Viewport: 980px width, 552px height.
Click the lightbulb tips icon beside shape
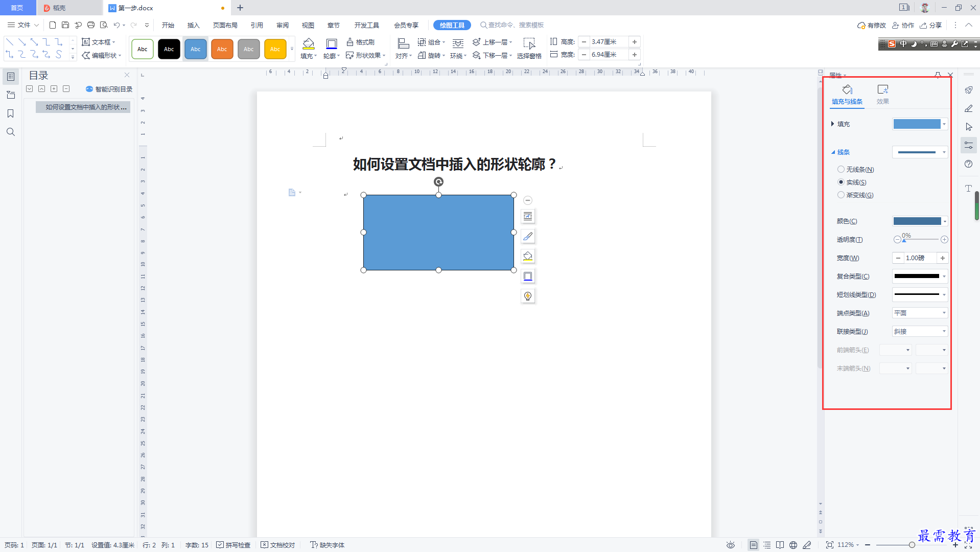(528, 296)
